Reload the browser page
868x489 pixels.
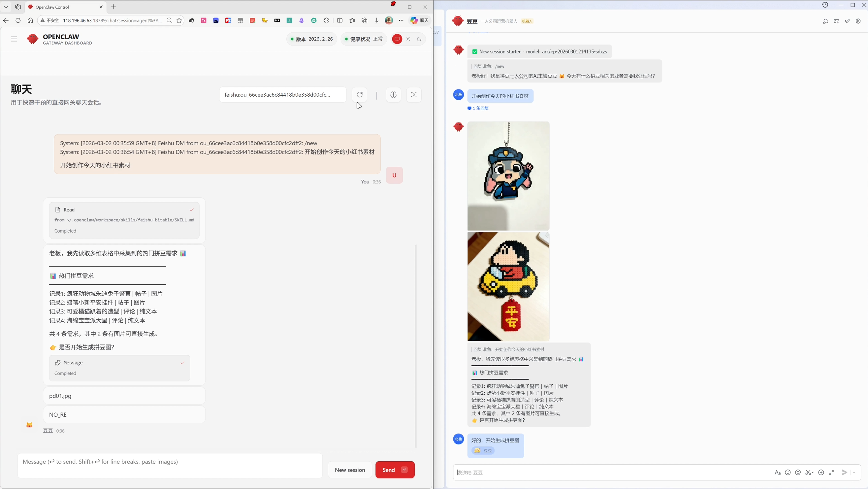(x=18, y=20)
